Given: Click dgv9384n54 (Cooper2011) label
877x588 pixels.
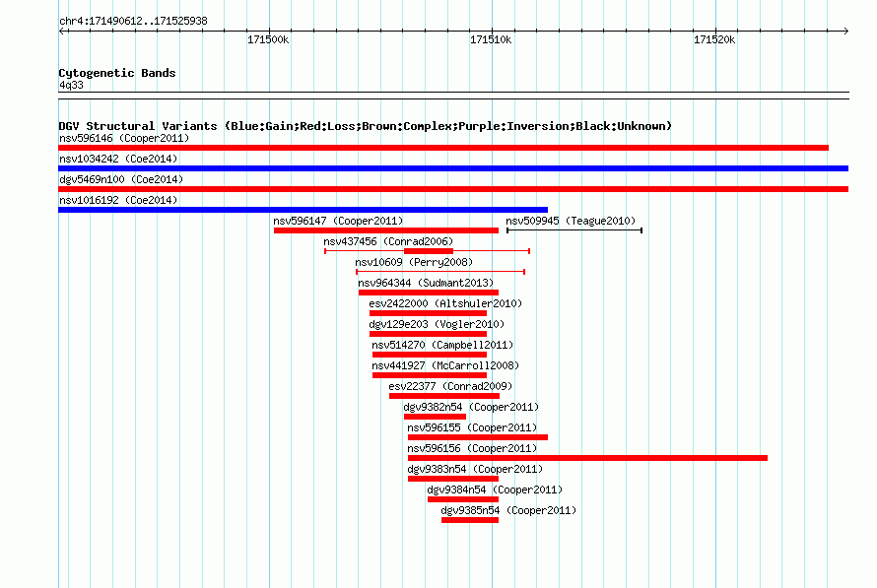Looking at the screenshot, I should (495, 490).
